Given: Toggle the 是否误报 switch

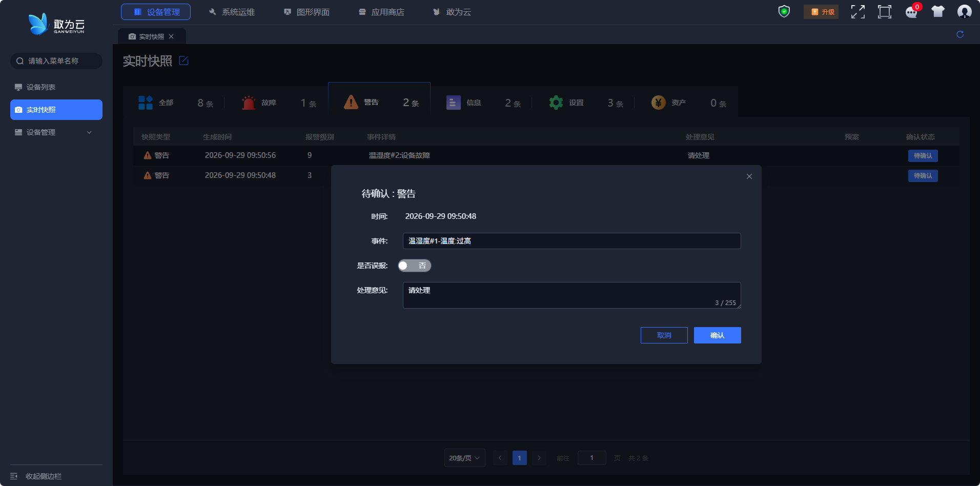Looking at the screenshot, I should click(414, 266).
